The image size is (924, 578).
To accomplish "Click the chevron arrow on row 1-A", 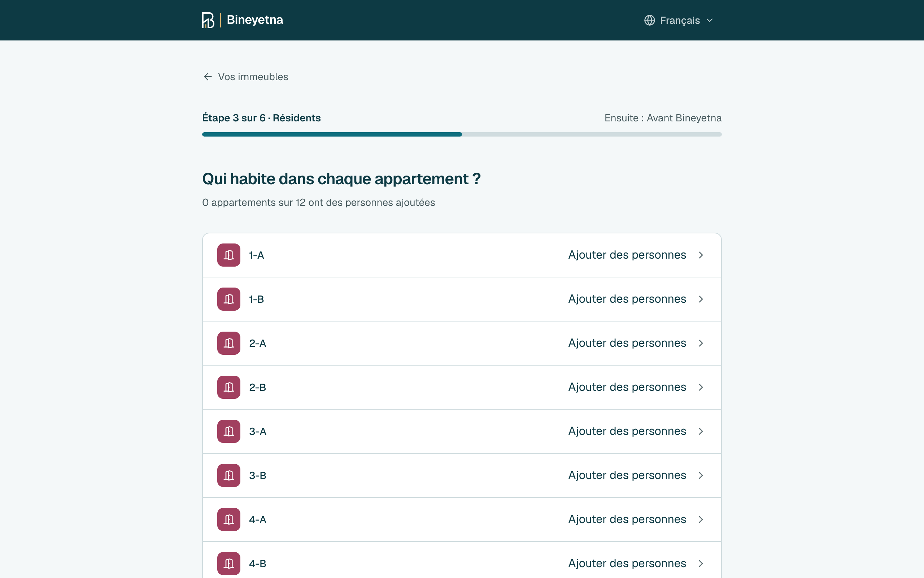I will point(701,255).
